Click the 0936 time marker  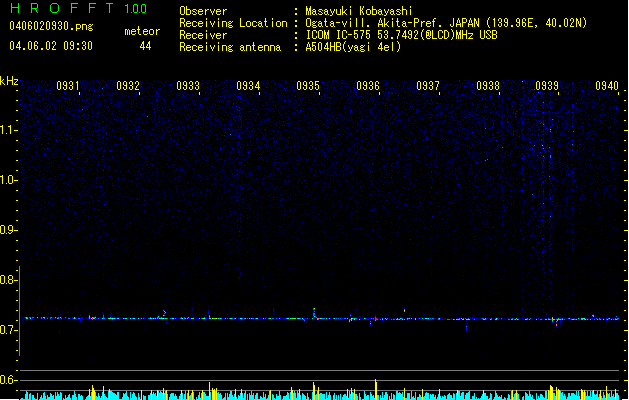368,86
